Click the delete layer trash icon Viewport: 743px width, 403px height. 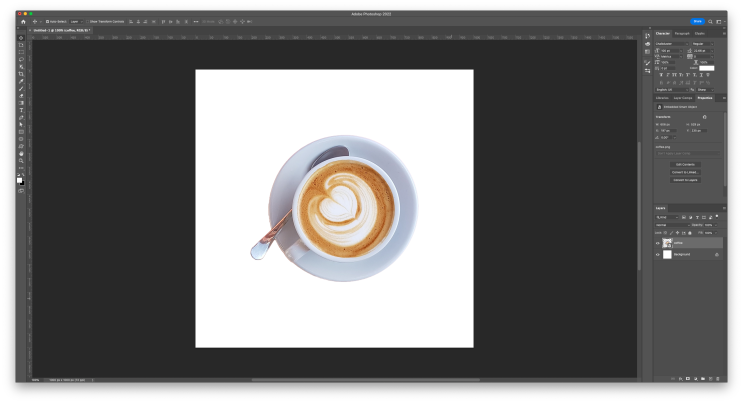pos(718,379)
